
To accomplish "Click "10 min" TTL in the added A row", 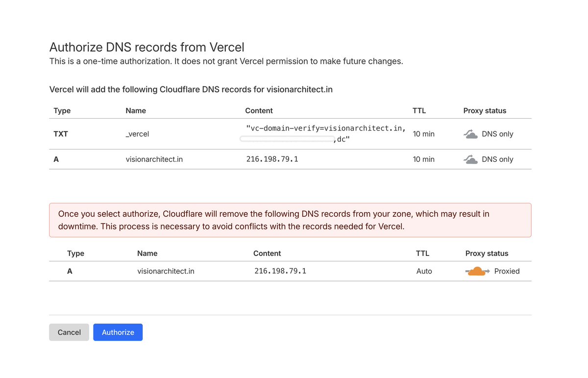I will point(424,159).
